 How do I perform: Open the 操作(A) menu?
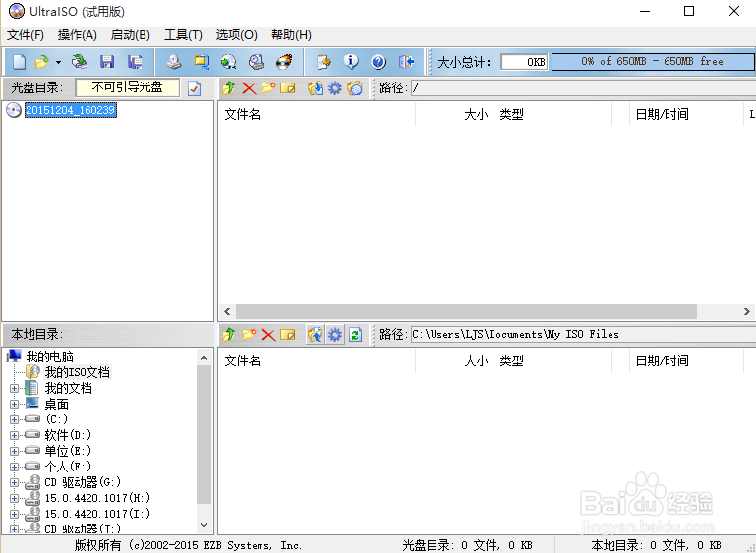click(x=77, y=35)
